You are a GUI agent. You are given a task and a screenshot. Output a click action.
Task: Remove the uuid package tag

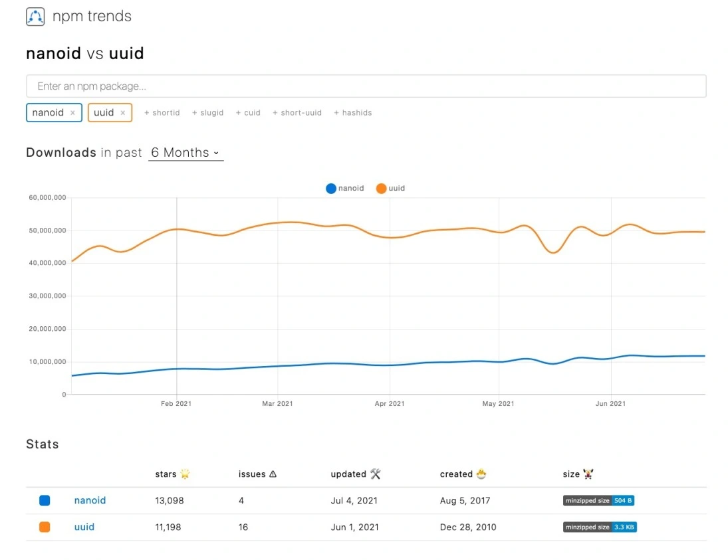coord(122,113)
